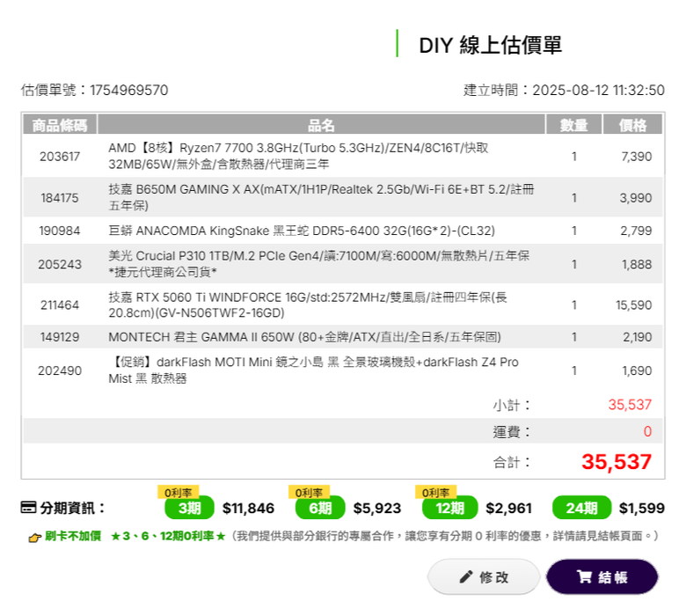Image resolution: width=686 pixels, height=616 pixels.
Task: Click the Crucial P310 1TB product name
Action: 319,264
